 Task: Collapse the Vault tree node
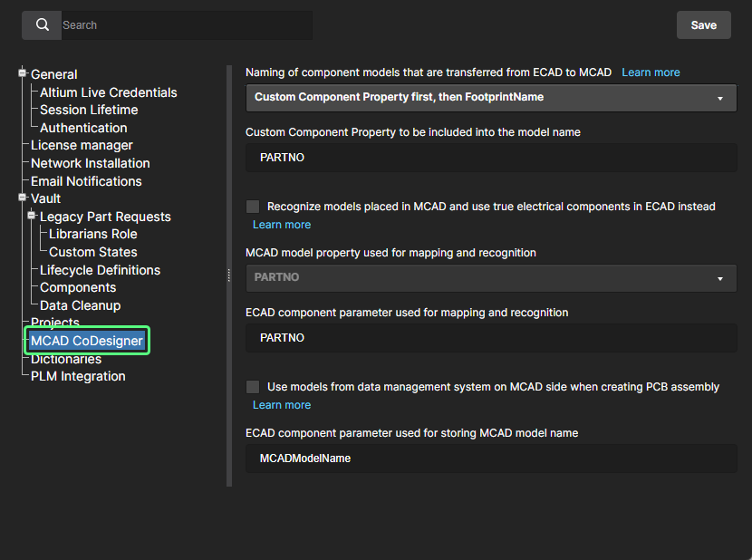pyautogui.click(x=23, y=198)
